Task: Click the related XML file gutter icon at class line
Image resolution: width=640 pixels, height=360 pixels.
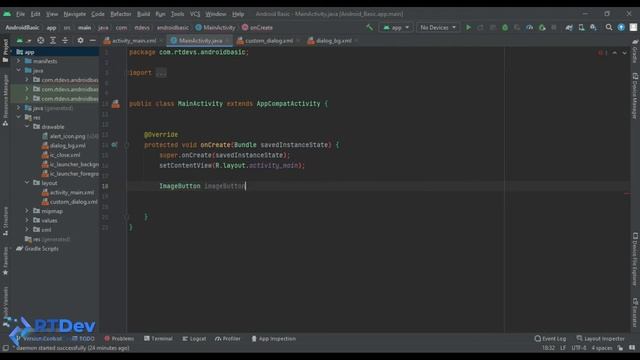Action: click(x=116, y=104)
